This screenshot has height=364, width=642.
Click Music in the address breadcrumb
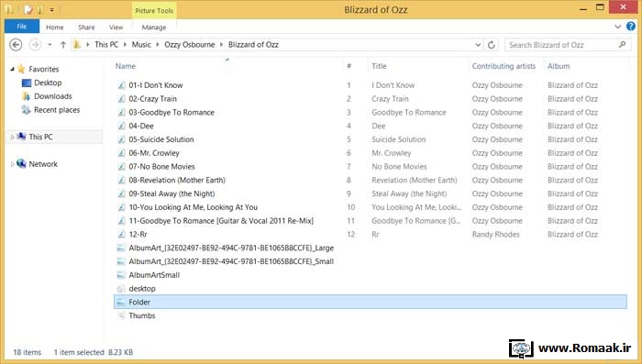click(x=141, y=45)
